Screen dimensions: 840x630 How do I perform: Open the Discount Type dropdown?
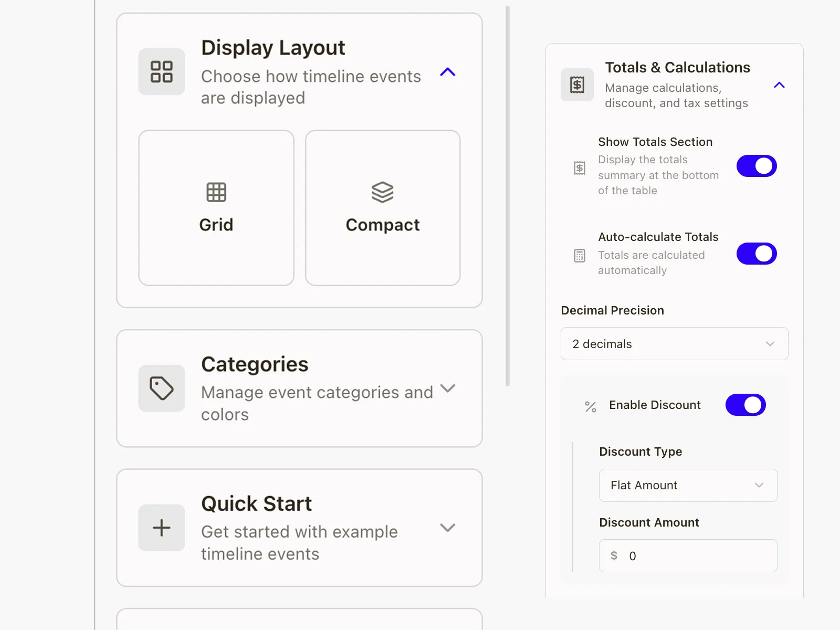point(688,485)
